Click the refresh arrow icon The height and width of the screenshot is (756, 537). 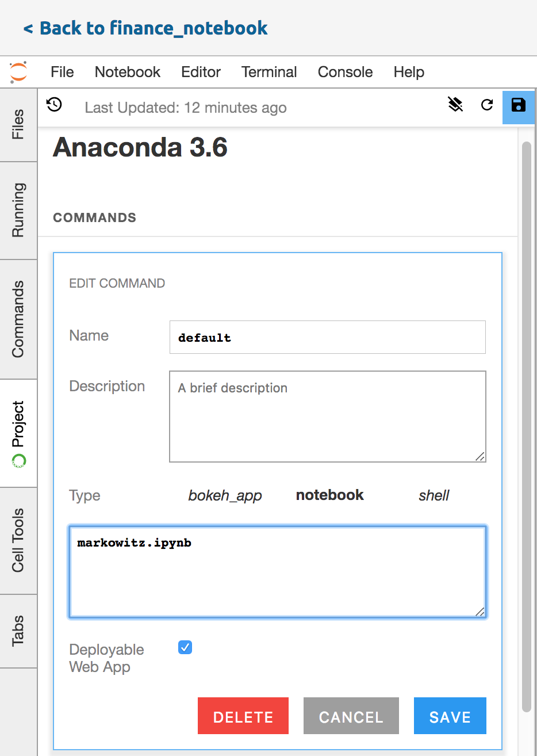[487, 105]
